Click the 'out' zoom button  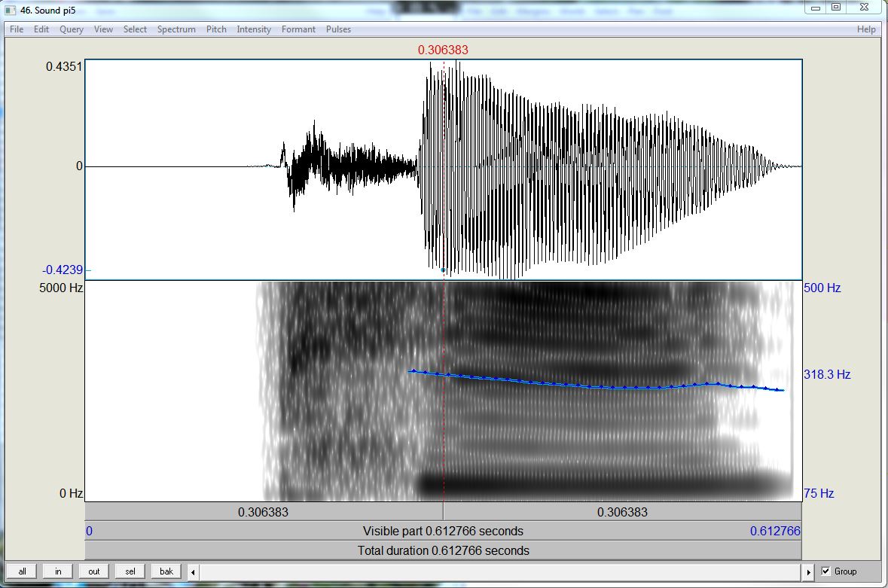(94, 571)
